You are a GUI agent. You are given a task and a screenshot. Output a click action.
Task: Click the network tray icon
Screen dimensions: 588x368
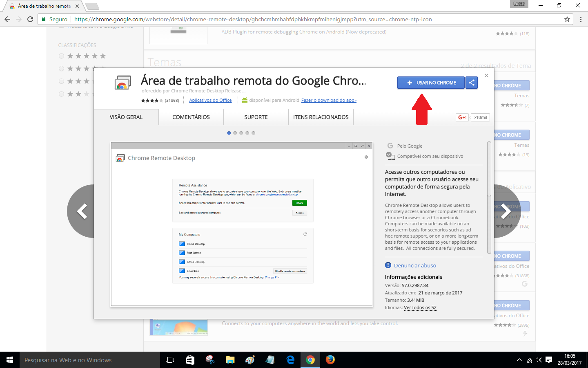click(x=530, y=360)
